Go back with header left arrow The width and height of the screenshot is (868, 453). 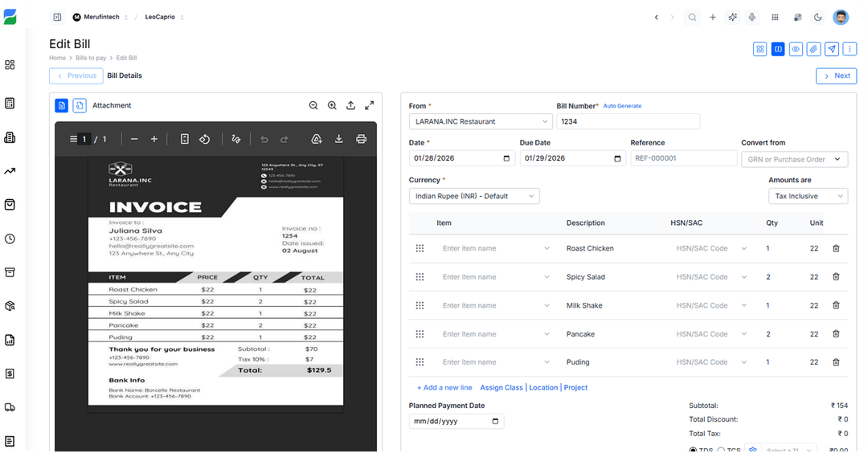(x=657, y=17)
